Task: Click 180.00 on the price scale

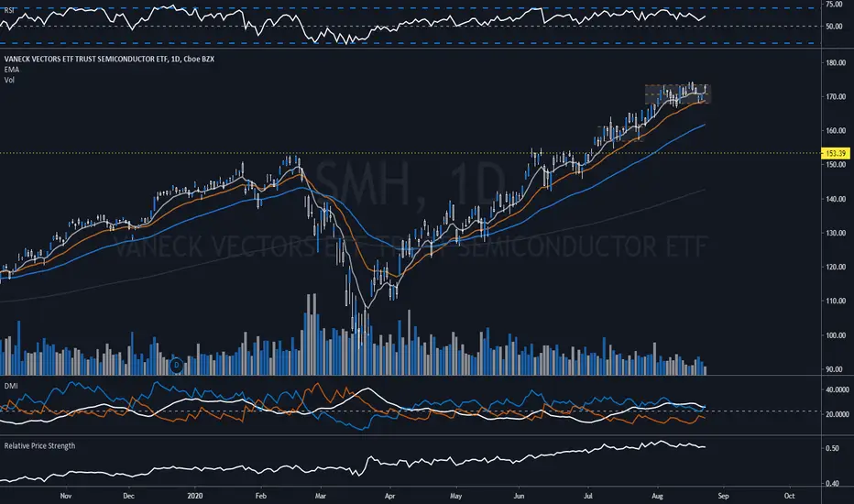Action: point(836,62)
